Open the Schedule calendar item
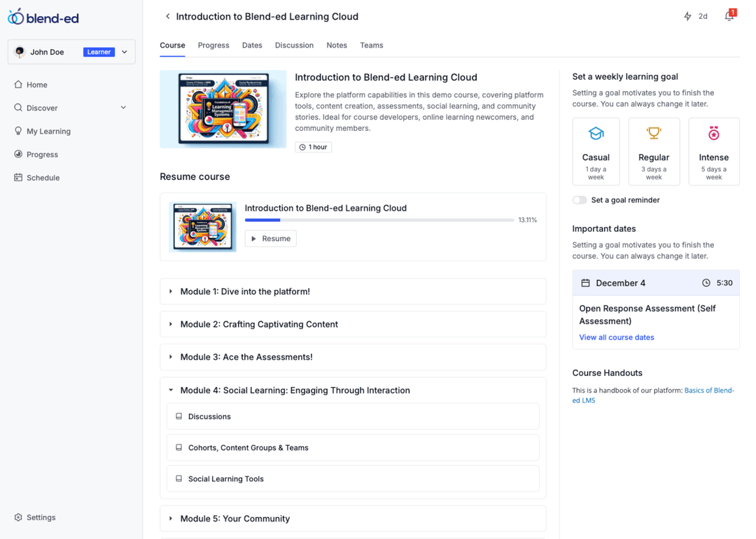756x539 pixels. tap(43, 177)
